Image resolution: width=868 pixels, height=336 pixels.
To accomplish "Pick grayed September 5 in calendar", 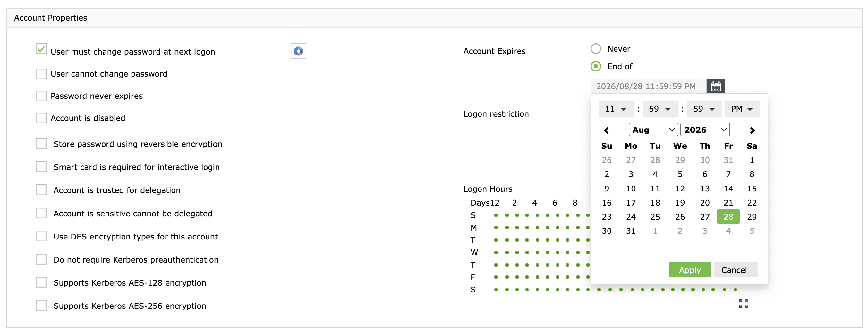I will tap(752, 231).
